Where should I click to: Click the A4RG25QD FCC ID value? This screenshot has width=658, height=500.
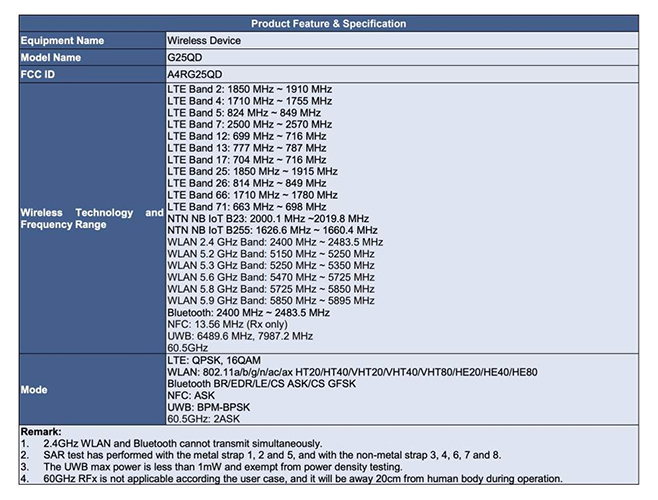tap(195, 74)
